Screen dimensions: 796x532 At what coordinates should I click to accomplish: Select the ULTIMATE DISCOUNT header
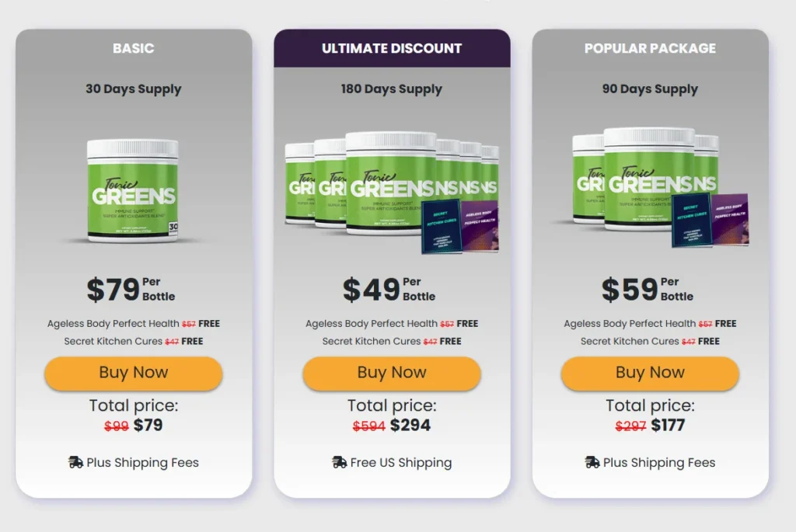(391, 47)
